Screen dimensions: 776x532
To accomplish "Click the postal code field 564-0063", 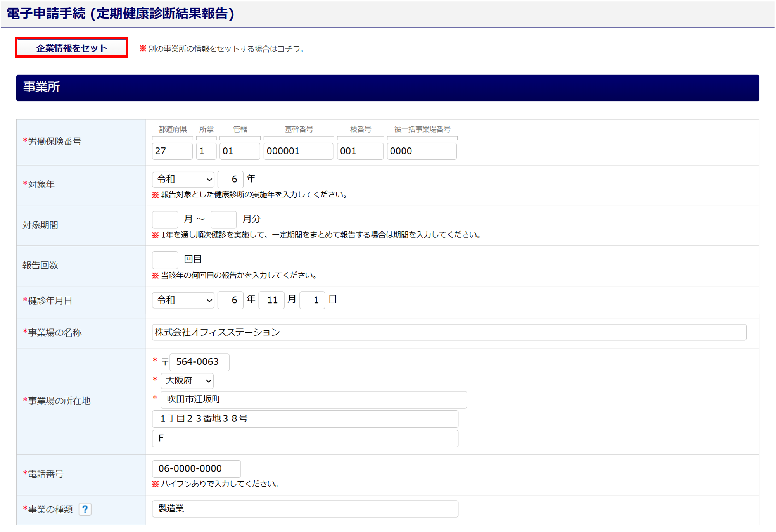I will tap(199, 362).
